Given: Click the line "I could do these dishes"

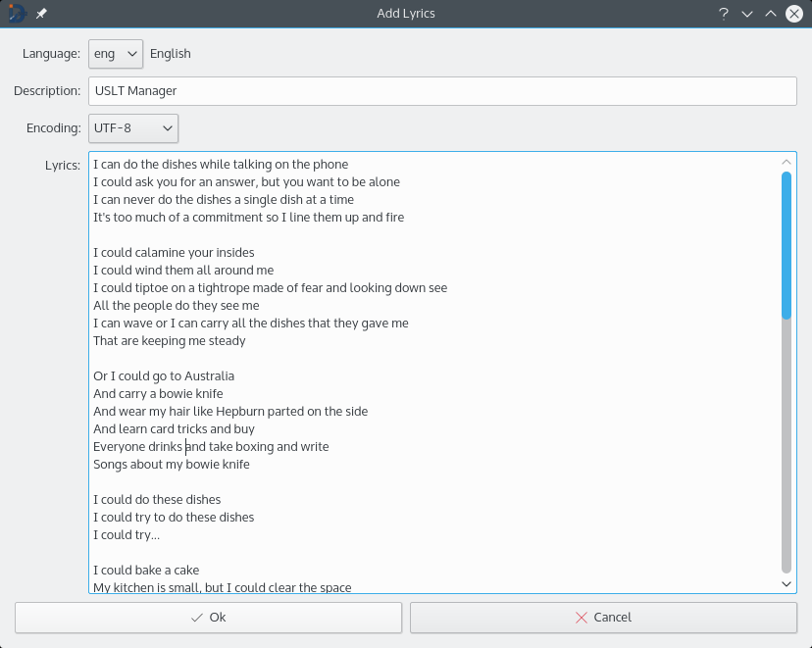Looking at the screenshot, I should click(x=157, y=500).
